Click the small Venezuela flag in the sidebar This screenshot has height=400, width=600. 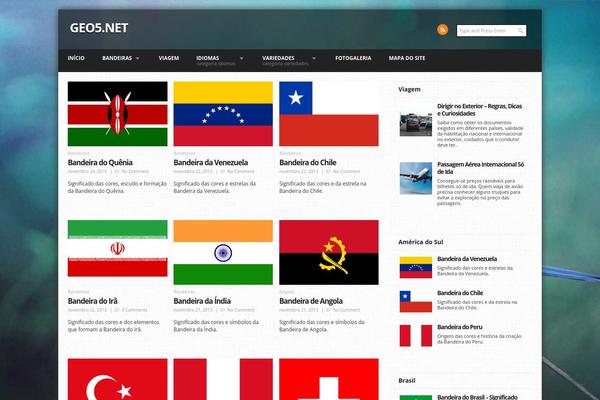[416, 267]
